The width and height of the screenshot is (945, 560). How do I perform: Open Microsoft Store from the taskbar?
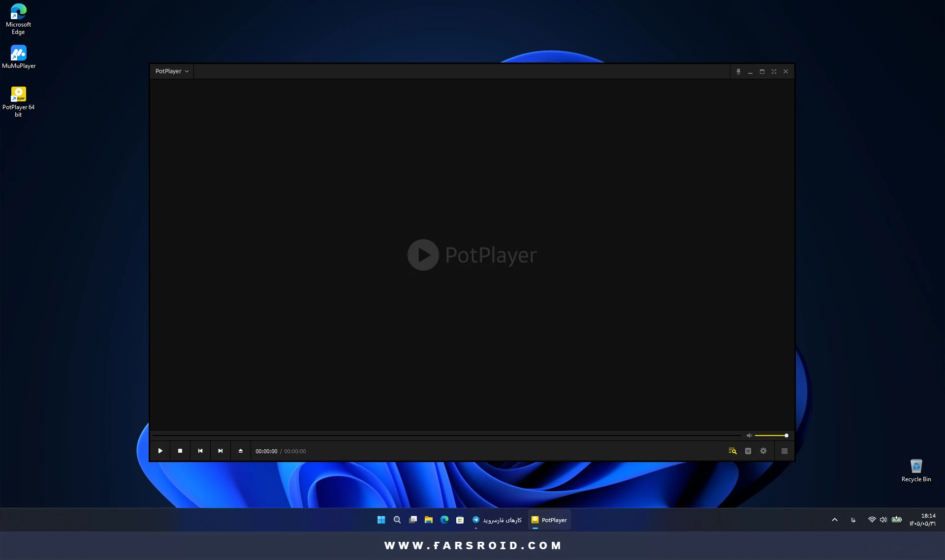point(460,520)
